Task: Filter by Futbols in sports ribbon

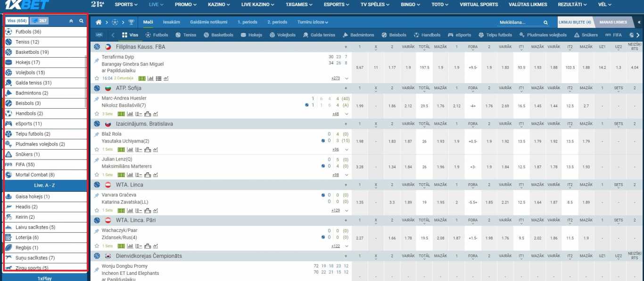Action: coord(157,35)
